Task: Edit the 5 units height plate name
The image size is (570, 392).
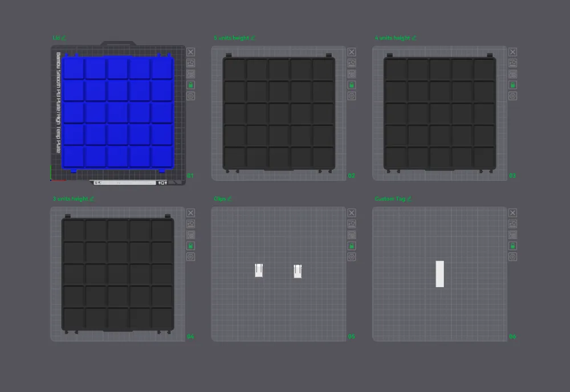Action: 253,38
